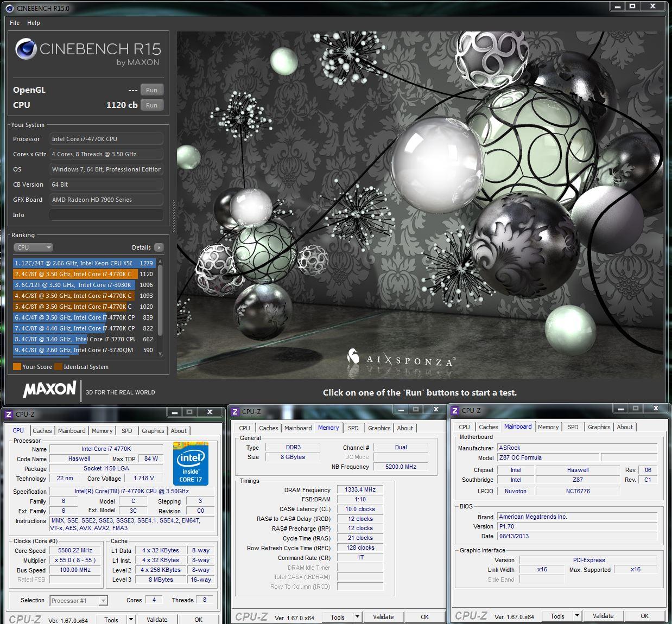Click OK in middle CPU-Z window
Image resolution: width=672 pixels, height=624 pixels.
pyautogui.click(x=425, y=617)
